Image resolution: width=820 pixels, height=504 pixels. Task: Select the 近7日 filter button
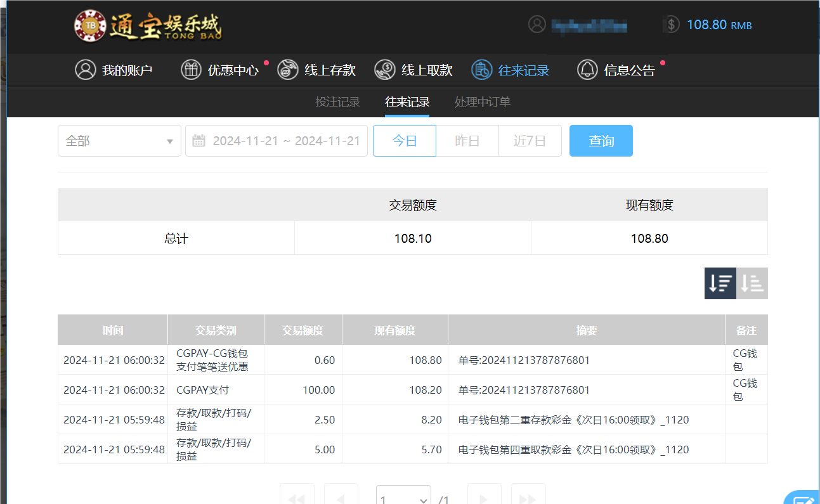point(530,141)
